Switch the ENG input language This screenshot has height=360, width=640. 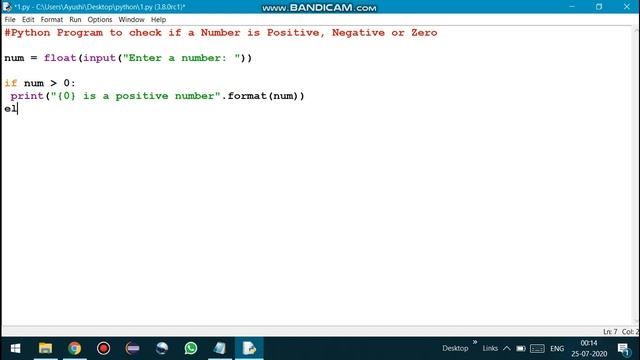click(x=557, y=349)
